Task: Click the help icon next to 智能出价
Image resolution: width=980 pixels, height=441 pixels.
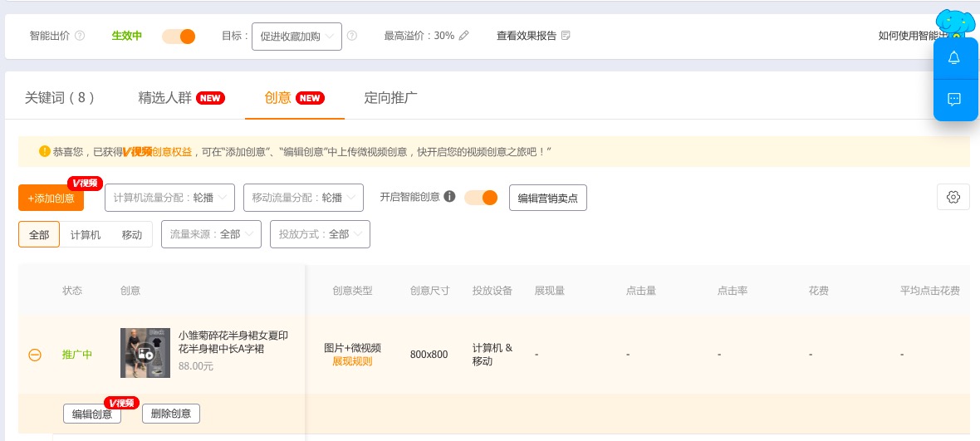Action: (80, 36)
